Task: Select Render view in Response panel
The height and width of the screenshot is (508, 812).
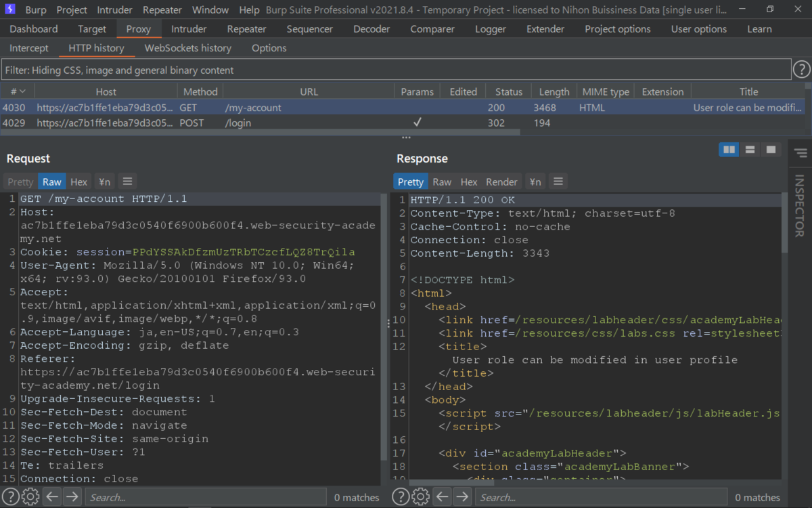Action: (x=502, y=182)
